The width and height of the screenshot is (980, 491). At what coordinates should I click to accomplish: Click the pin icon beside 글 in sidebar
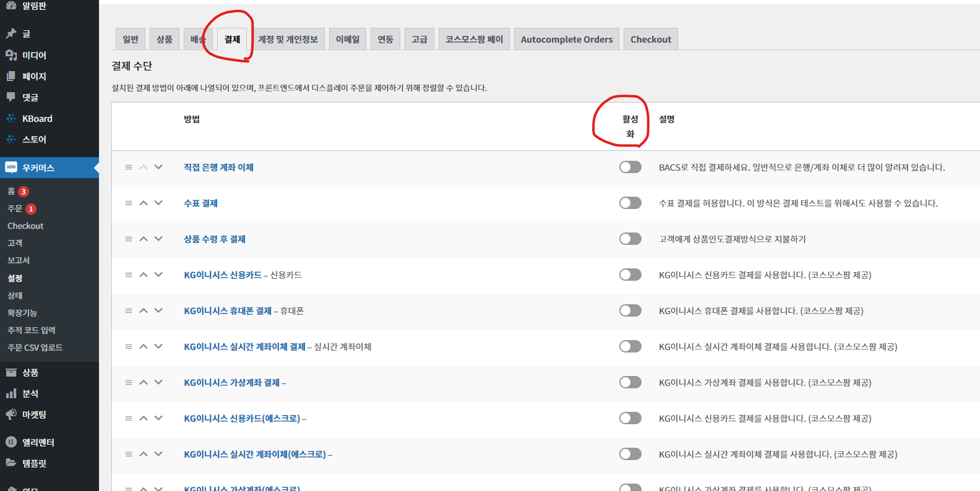(x=11, y=33)
